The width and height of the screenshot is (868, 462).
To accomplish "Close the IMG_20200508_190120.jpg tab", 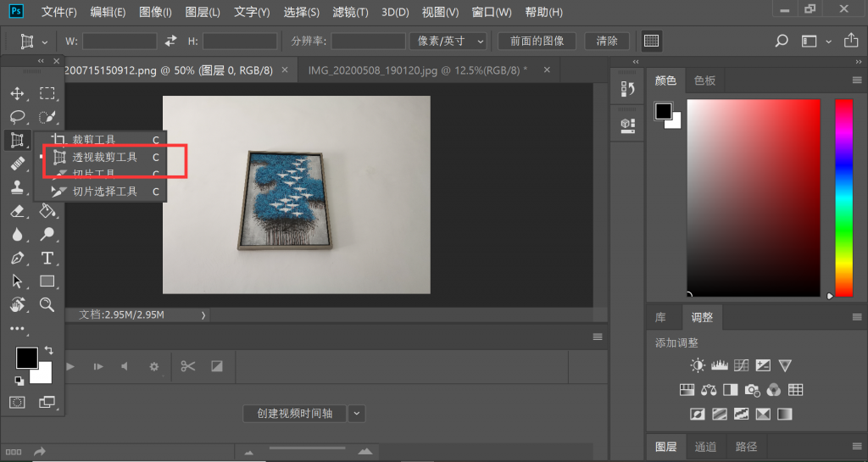I will coord(547,70).
